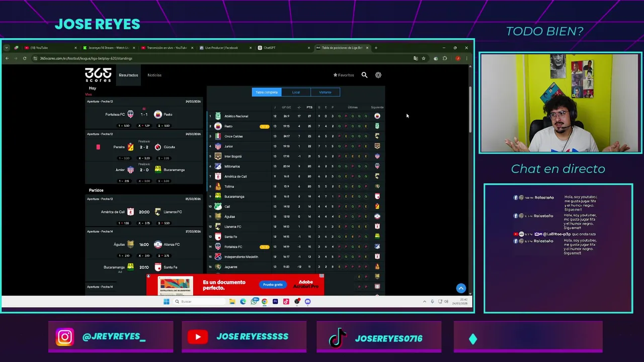
Task: Click the Independiente Medellín crest in standings
Action: [x=218, y=257]
